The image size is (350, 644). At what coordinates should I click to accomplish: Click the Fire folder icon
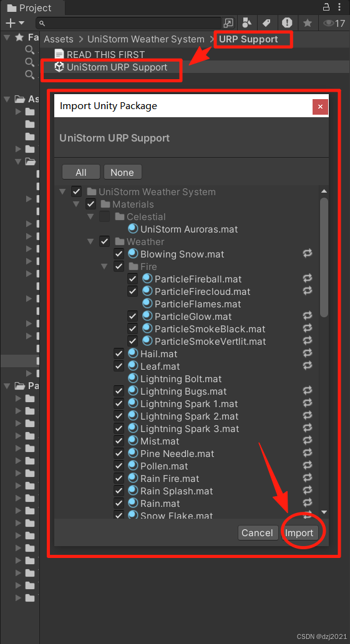pyautogui.click(x=134, y=267)
